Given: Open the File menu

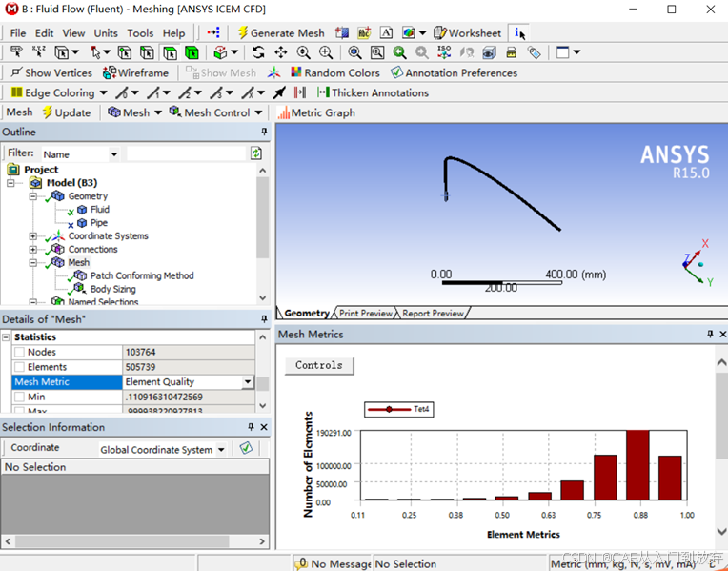Looking at the screenshot, I should pyautogui.click(x=18, y=33).
